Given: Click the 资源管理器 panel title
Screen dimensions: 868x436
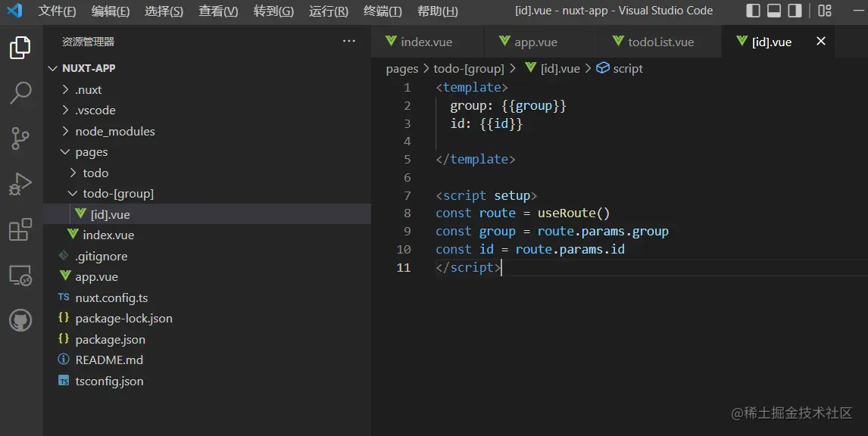Looking at the screenshot, I should point(88,42).
